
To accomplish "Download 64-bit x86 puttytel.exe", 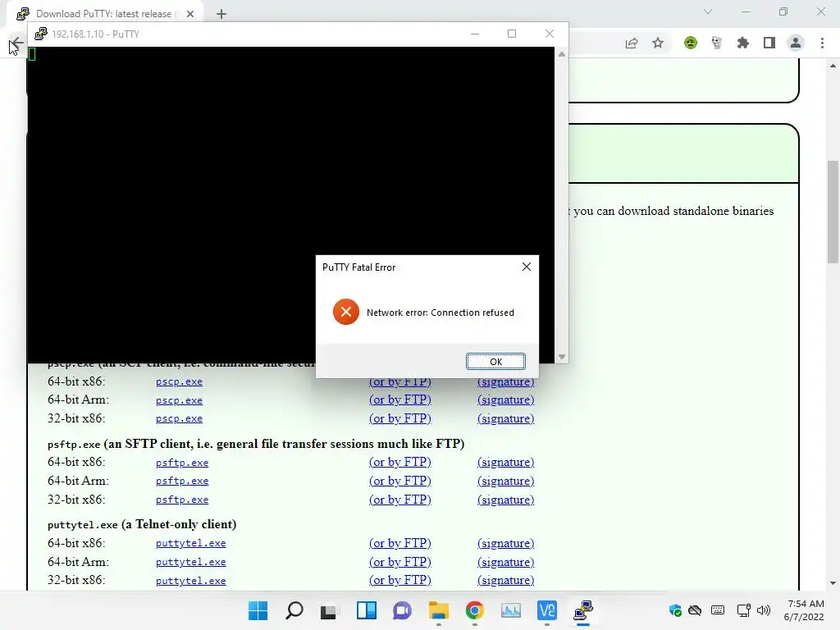I will [190, 543].
